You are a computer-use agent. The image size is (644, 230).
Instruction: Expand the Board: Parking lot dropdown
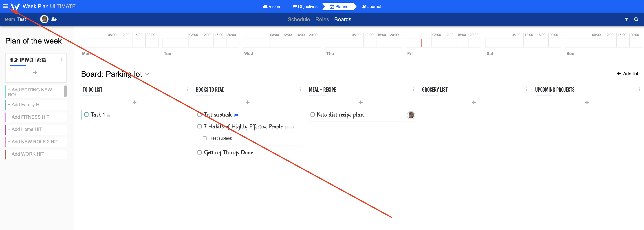[x=147, y=74]
